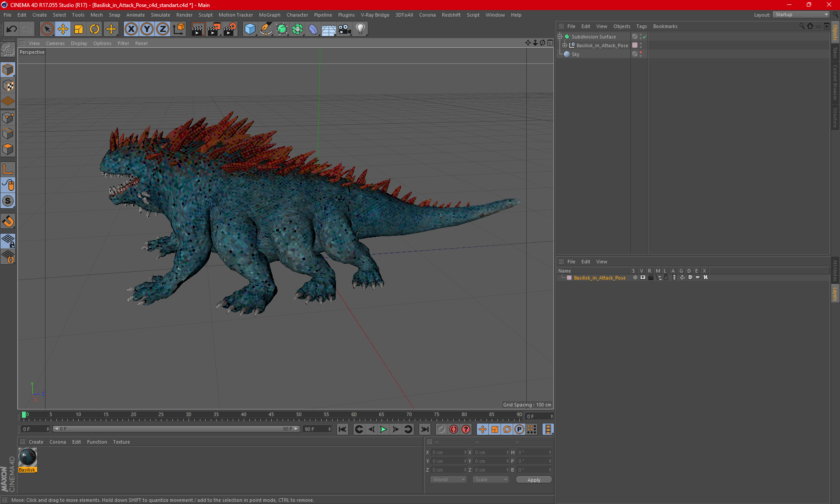
Task: Toggle Sky object visibility dots
Action: 640,54
